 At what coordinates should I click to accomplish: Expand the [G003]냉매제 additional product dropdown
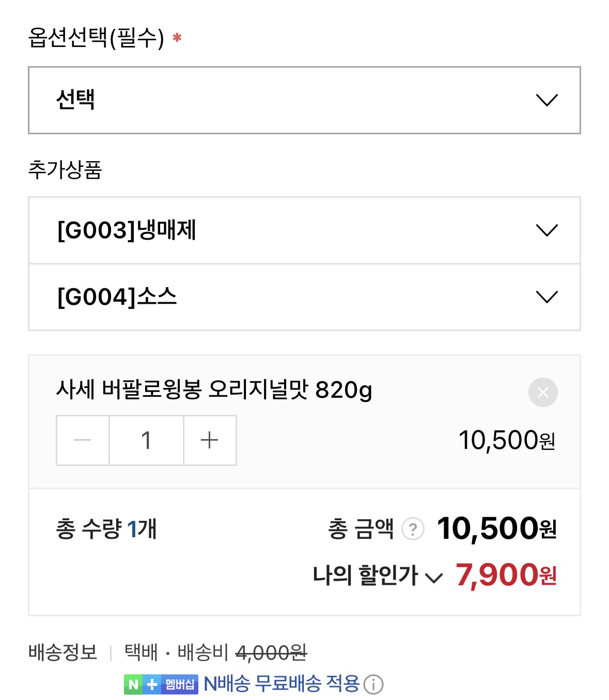point(304,230)
